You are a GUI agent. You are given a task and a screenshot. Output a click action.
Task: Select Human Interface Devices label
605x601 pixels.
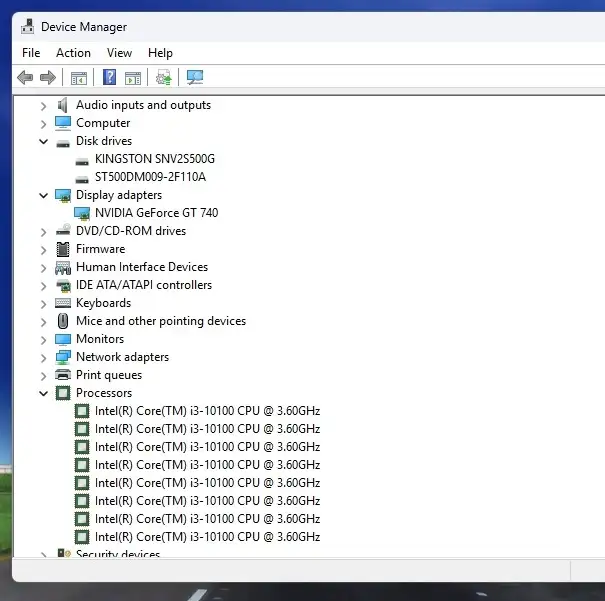tap(142, 267)
